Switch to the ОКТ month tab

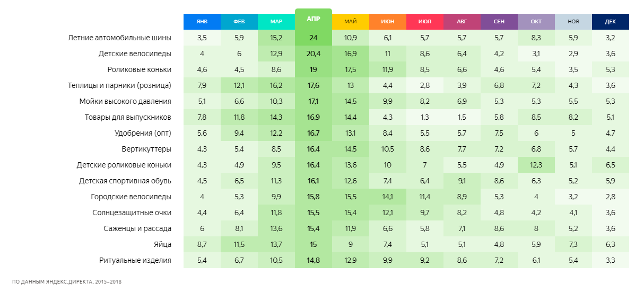point(536,22)
